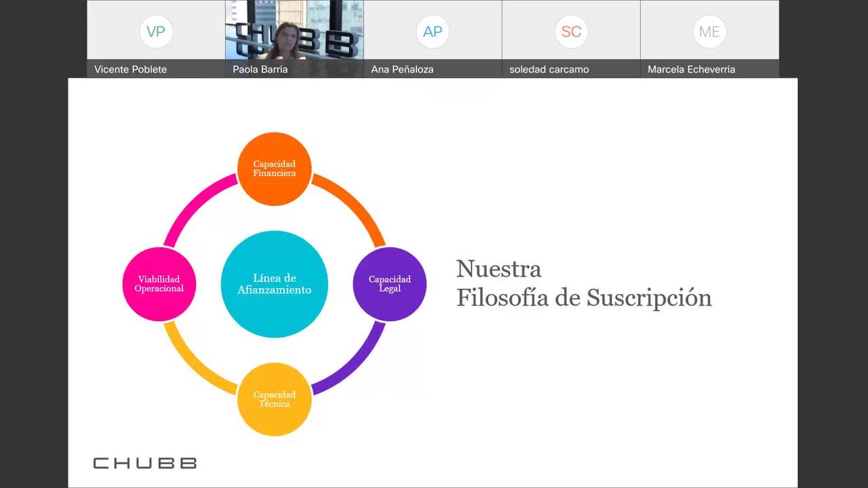Click the teal Línea de Afianzamiento circle
The width and height of the screenshot is (868, 488).
(x=274, y=284)
